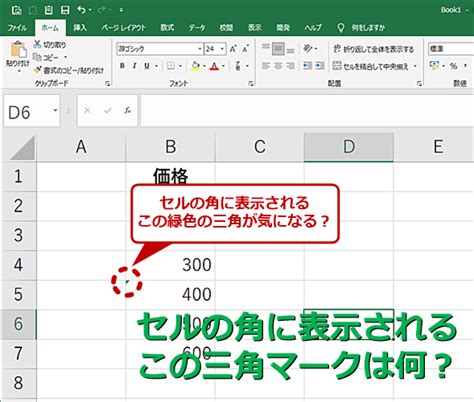Click the percent style icon
Image resolution: width=474 pixels, height=402 pixels.
[453, 66]
